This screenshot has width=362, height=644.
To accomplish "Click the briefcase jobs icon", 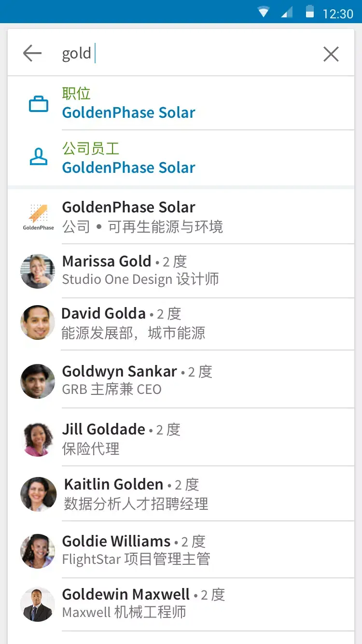I will click(x=39, y=104).
